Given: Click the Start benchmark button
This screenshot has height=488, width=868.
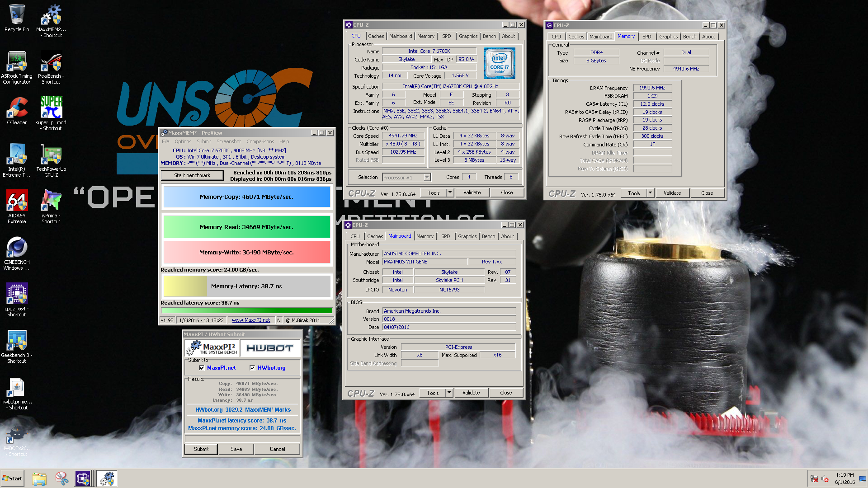Looking at the screenshot, I should (192, 175).
